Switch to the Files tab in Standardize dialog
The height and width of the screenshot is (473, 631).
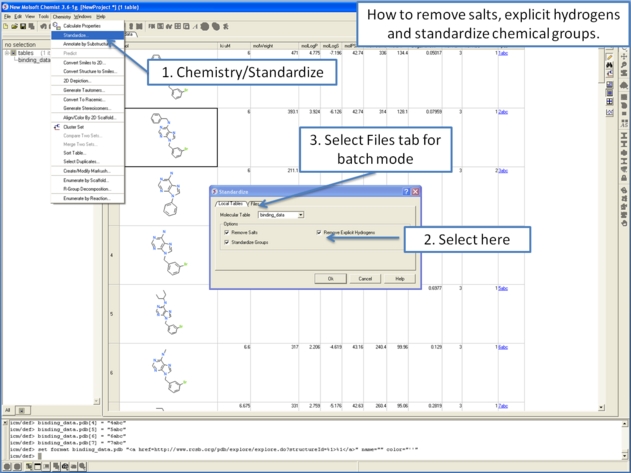256,204
